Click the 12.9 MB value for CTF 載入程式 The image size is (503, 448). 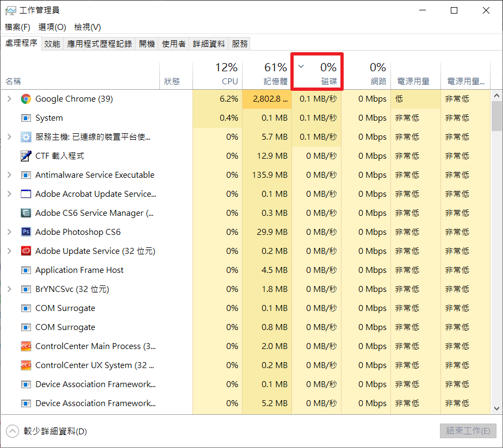272,156
